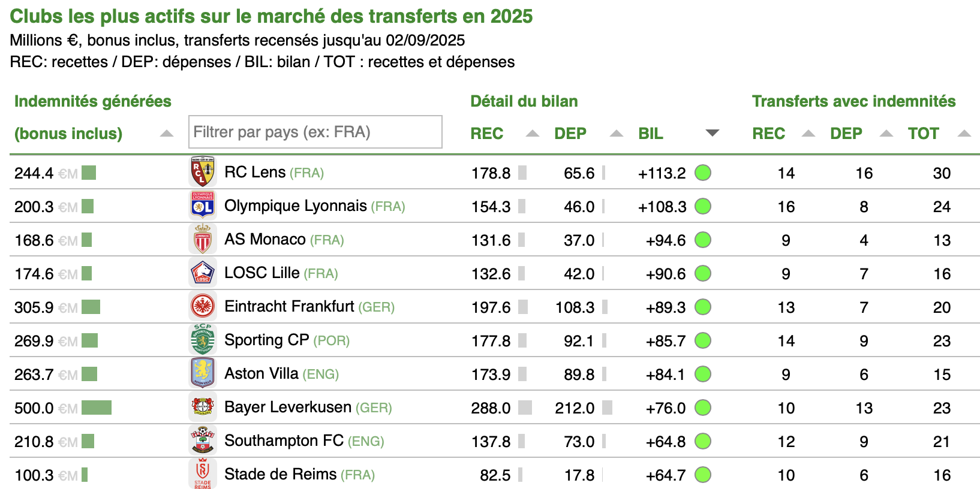Click the 'Filtrer par pays' input field

point(315,132)
